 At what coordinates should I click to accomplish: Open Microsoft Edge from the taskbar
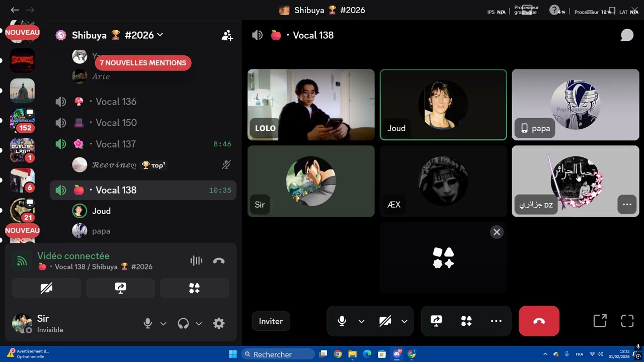pyautogui.click(x=367, y=354)
